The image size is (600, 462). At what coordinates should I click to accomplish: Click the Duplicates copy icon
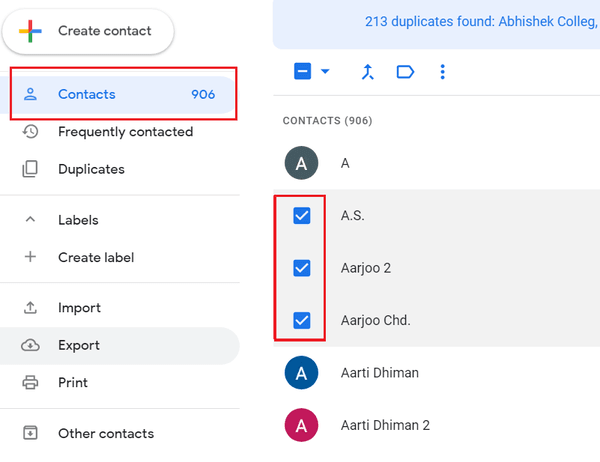(30, 169)
